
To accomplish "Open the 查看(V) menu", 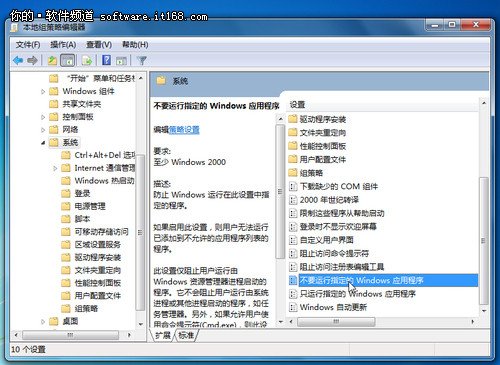I will coord(99,44).
